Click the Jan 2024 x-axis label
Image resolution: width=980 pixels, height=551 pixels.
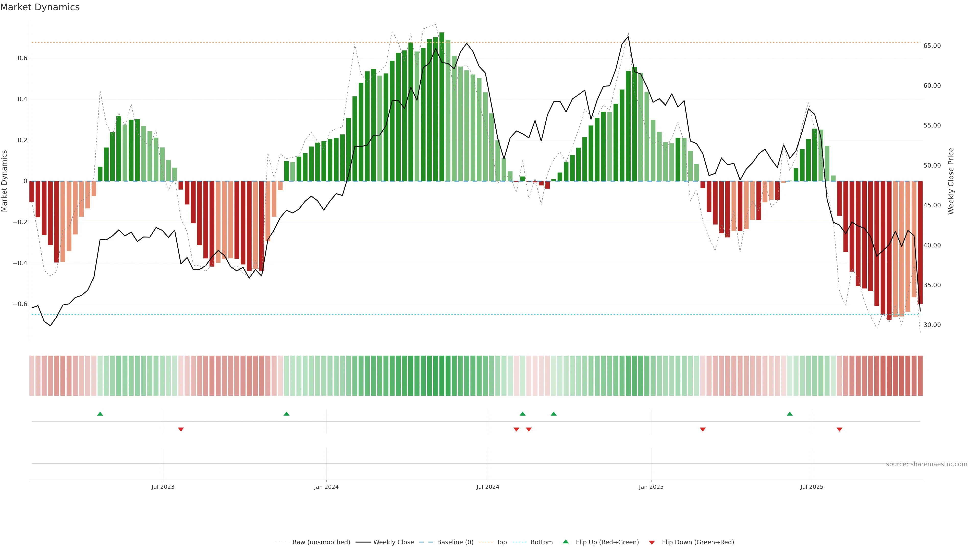326,487
